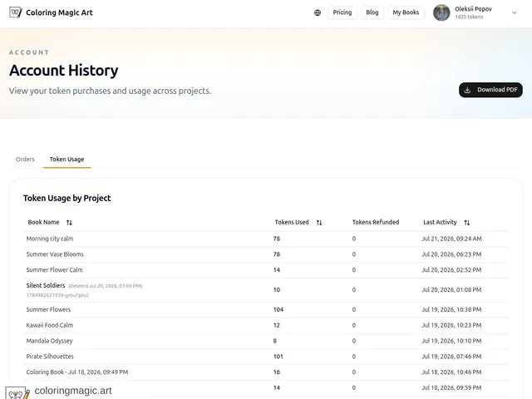This screenshot has height=399, width=532.
Task: Click the 1435 tokens balance text
Action: 469,17
